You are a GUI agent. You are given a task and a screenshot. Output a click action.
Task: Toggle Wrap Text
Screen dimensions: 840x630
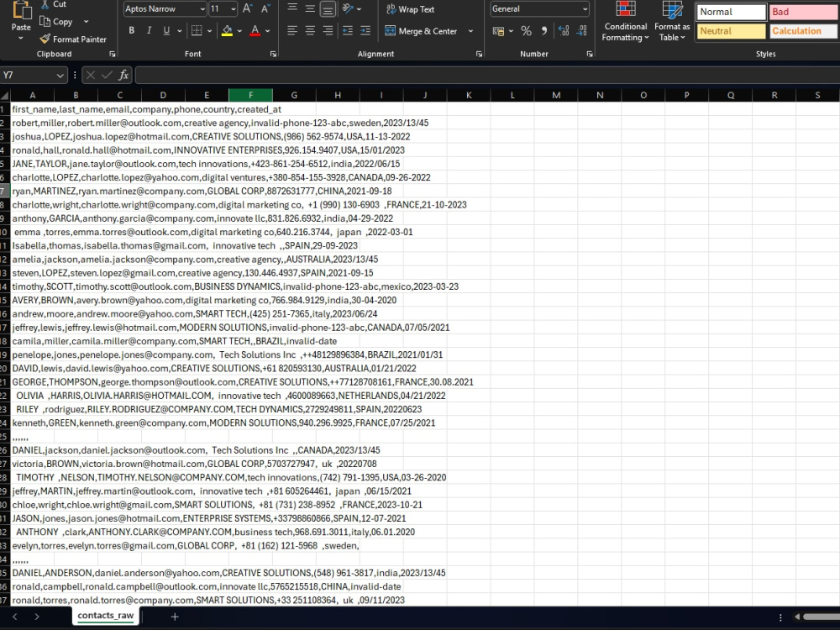(411, 9)
